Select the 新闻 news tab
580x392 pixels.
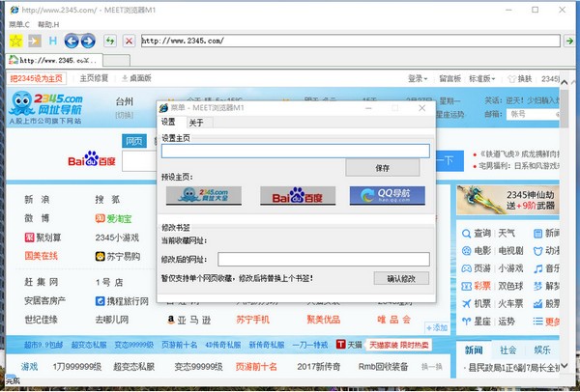pyautogui.click(x=474, y=350)
